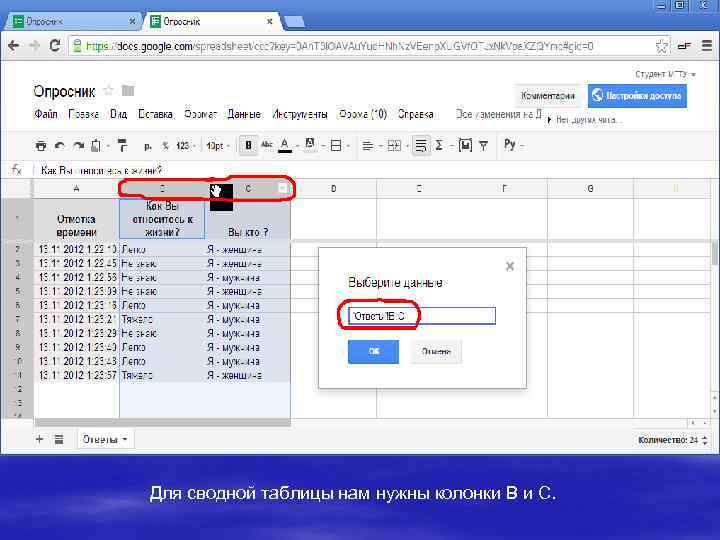Open the cell borders menu

[x=336, y=146]
